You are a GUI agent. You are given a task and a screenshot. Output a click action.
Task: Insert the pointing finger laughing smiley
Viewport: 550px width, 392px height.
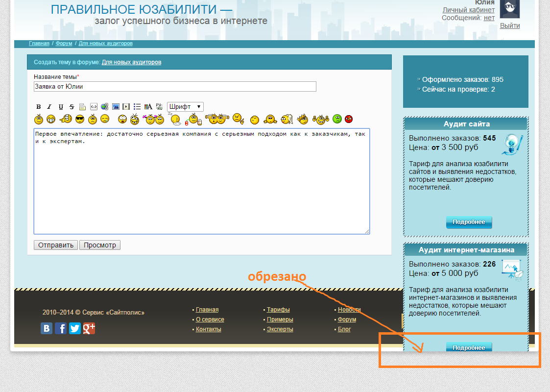point(66,119)
